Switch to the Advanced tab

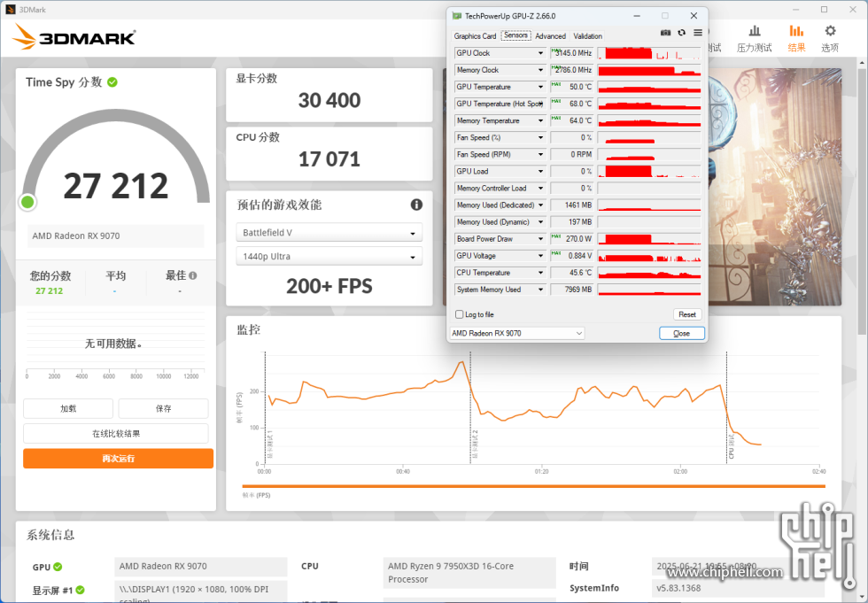point(550,36)
